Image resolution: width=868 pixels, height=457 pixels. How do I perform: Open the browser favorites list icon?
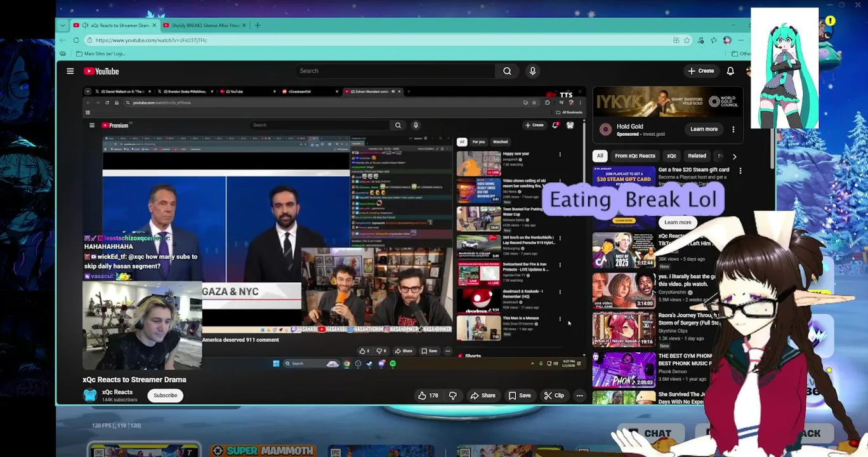pyautogui.click(x=713, y=40)
